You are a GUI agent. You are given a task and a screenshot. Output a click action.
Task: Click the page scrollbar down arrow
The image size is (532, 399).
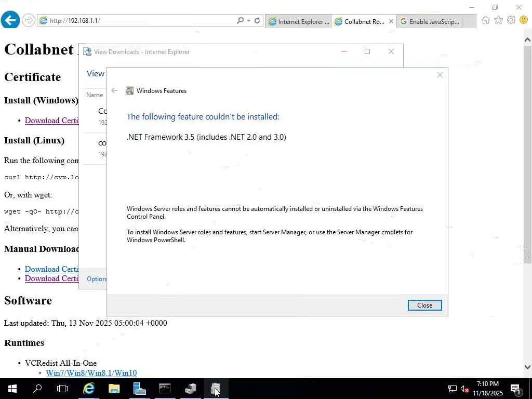coord(527,367)
